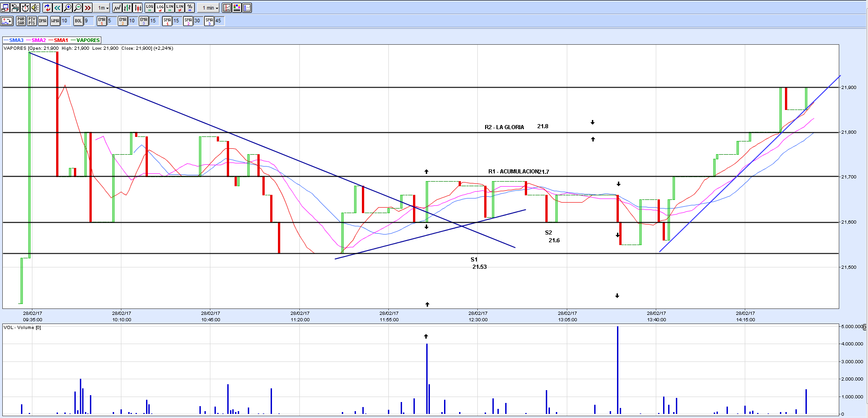Click the add indicator icon
Image resolution: width=868 pixels, height=418 pixels.
pos(7,21)
